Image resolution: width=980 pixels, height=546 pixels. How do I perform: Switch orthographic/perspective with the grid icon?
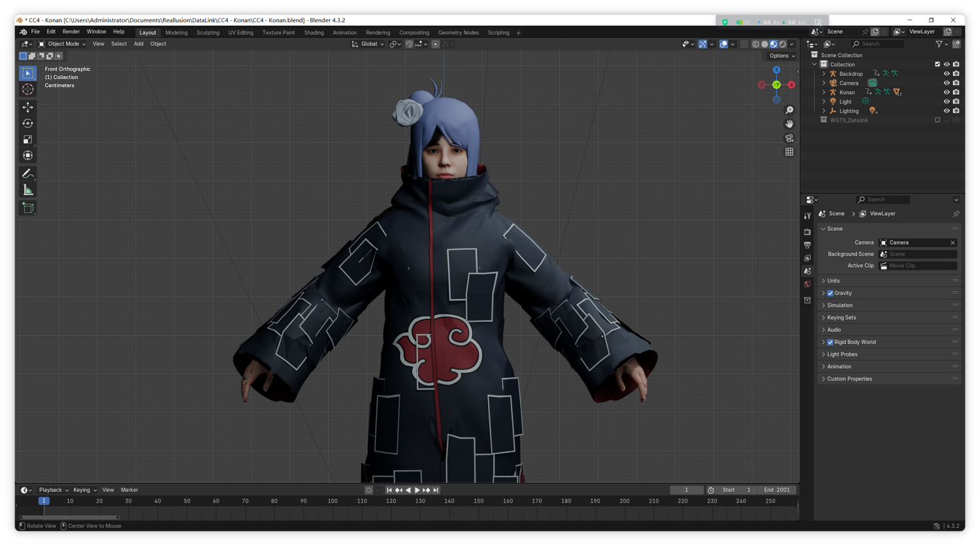(x=789, y=152)
